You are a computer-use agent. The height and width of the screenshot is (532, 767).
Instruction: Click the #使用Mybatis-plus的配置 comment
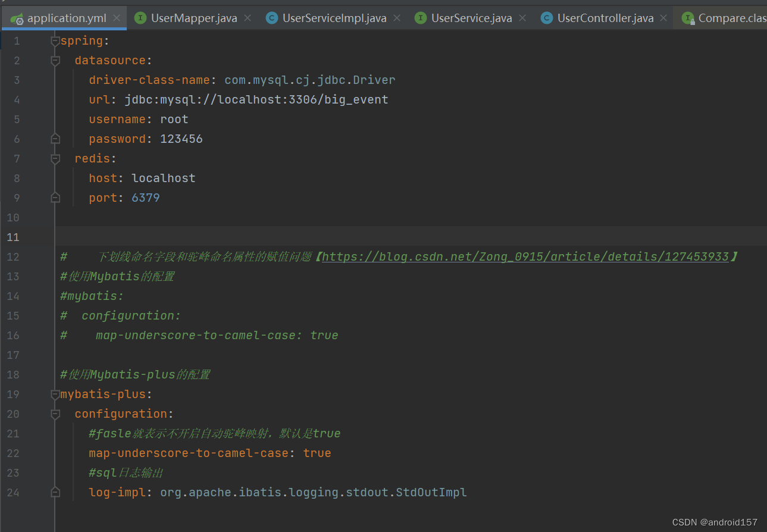(135, 374)
